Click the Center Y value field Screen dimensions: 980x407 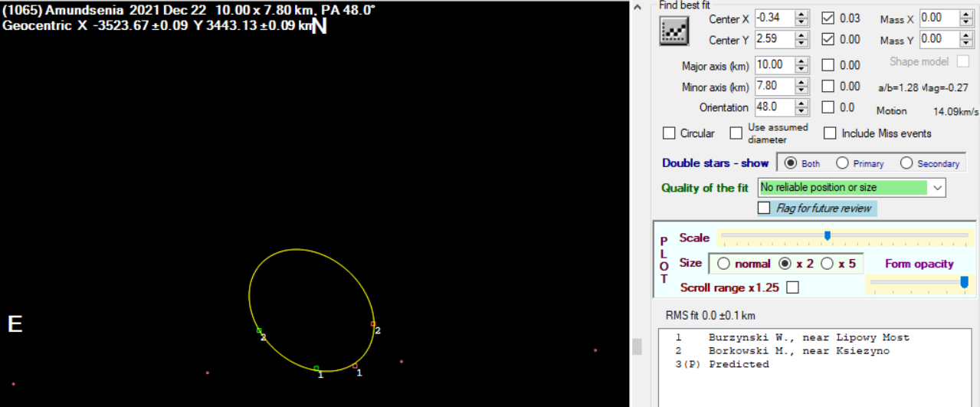775,40
